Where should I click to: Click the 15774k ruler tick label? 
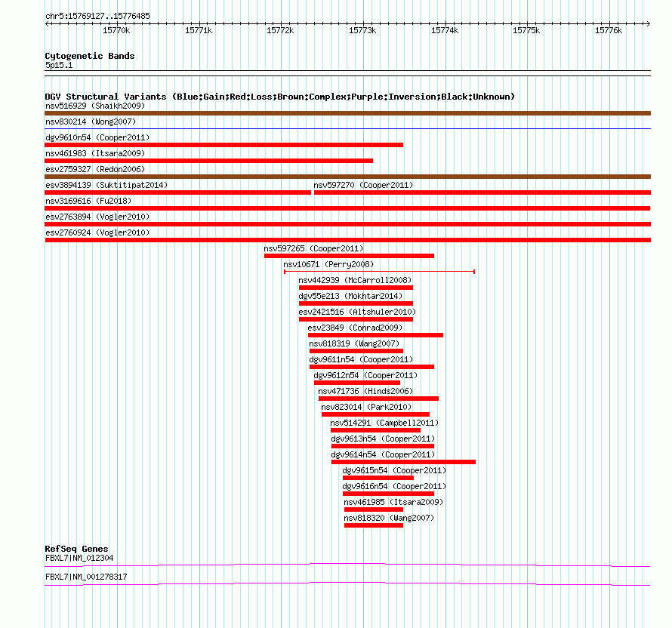445,30
